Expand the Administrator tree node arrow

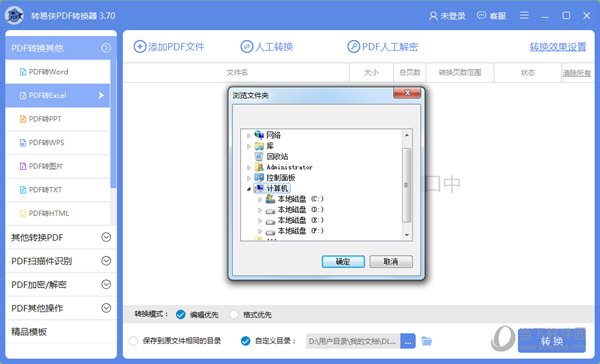[x=249, y=167]
